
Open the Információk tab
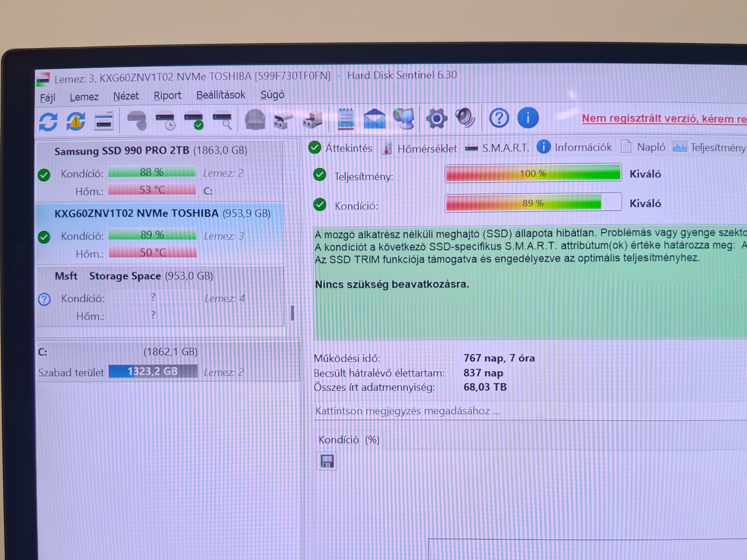click(x=575, y=147)
